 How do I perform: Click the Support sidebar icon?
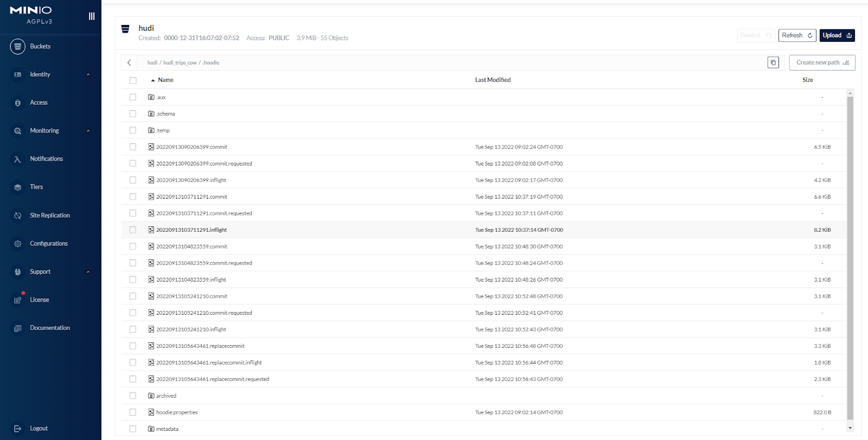pos(18,272)
